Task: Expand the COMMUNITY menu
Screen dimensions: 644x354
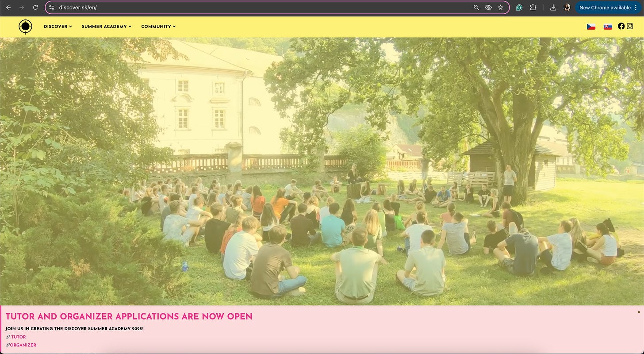Action: [x=158, y=27]
